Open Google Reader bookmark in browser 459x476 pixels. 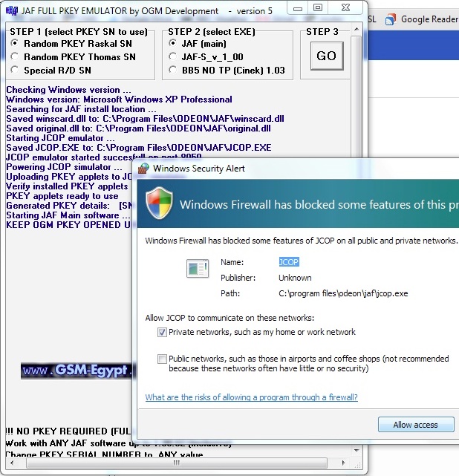422,19
